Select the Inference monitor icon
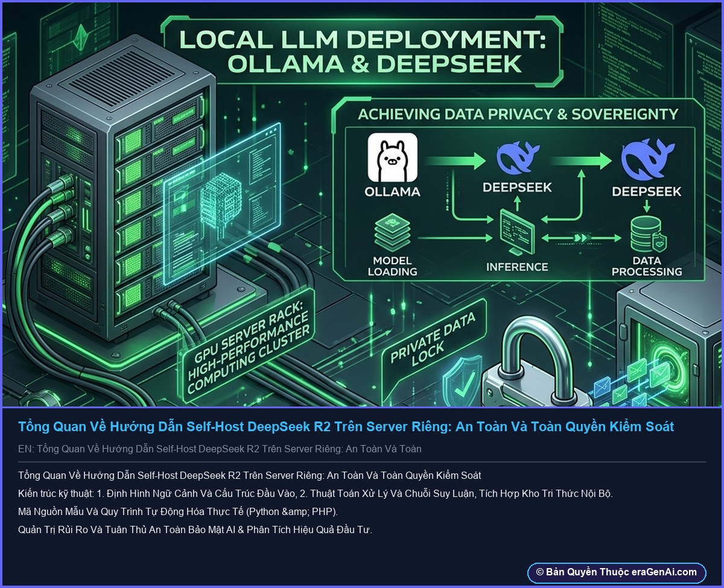The width and height of the screenshot is (724, 588). tap(516, 233)
